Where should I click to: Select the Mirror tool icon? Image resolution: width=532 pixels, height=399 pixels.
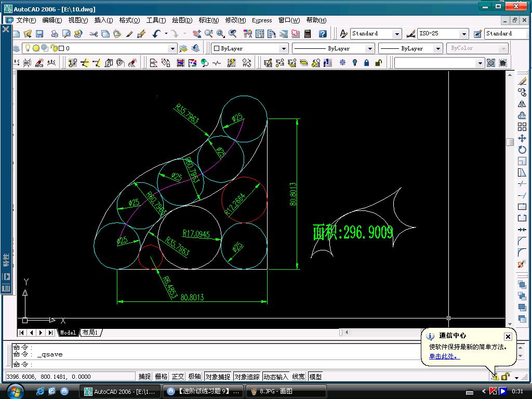click(522, 104)
